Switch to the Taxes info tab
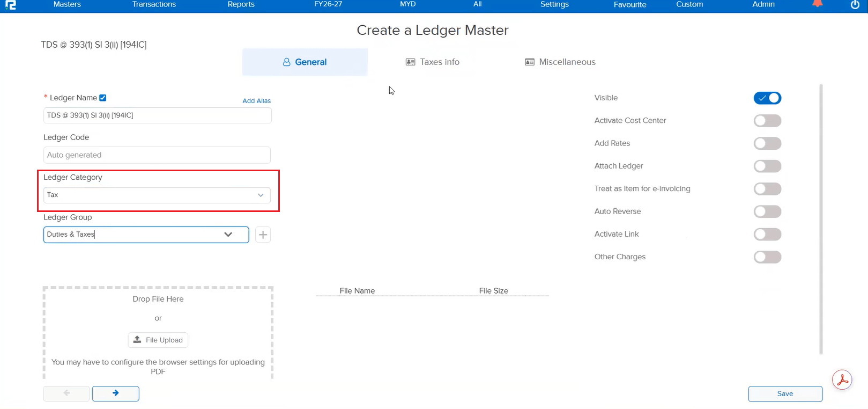 433,62
